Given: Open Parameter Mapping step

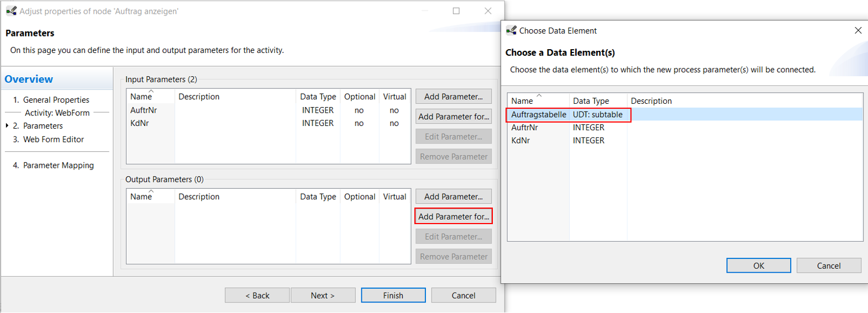Looking at the screenshot, I should (58, 166).
